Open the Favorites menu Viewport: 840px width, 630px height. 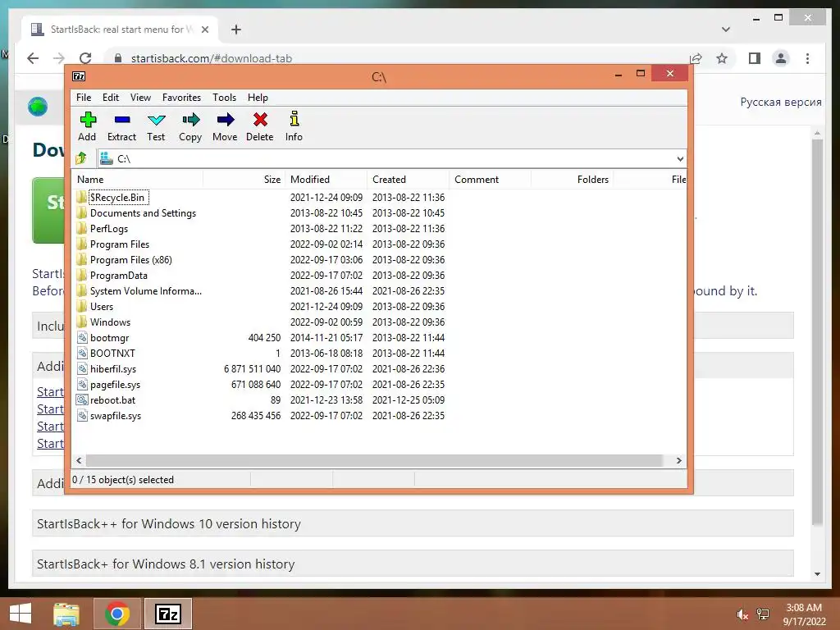pyautogui.click(x=181, y=98)
